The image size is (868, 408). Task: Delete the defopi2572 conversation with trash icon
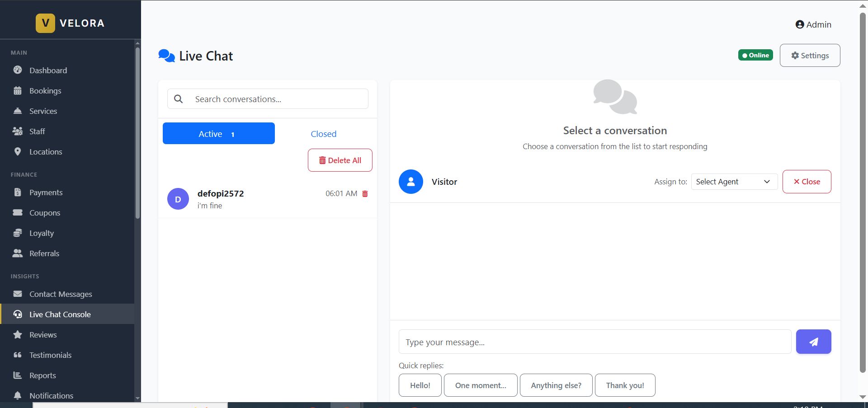[x=365, y=194]
